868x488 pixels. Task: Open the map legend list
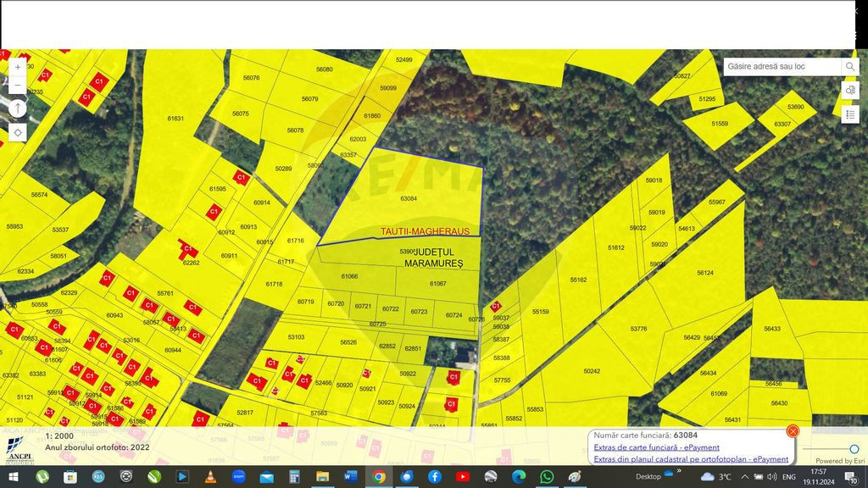[850, 113]
